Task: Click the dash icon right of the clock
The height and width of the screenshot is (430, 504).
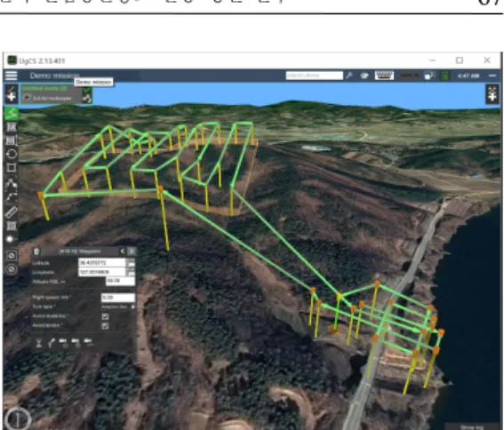Action: (492, 76)
